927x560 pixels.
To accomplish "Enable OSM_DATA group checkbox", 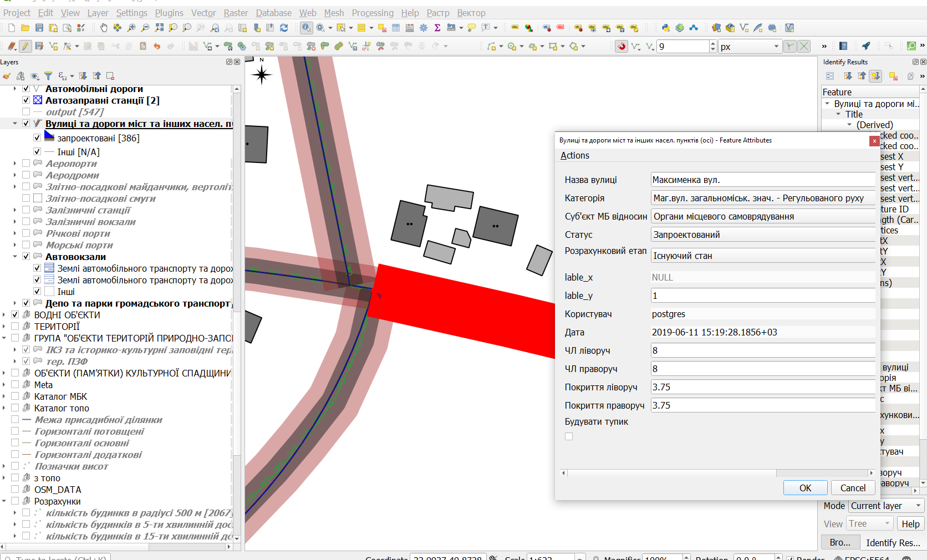I will pyautogui.click(x=15, y=490).
